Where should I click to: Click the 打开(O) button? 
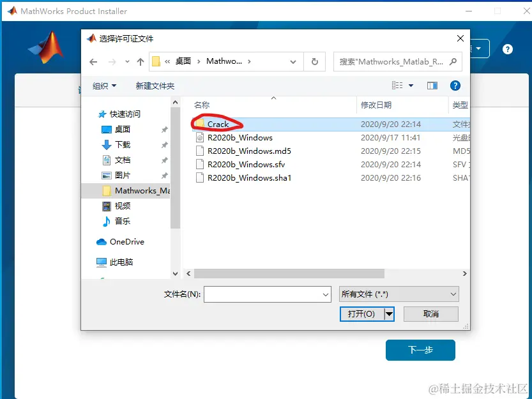coord(361,314)
